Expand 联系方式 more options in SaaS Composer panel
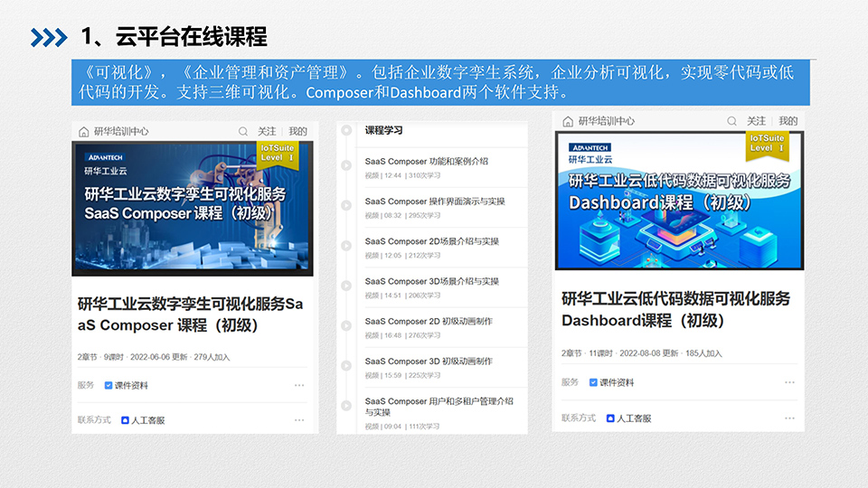This screenshot has height=488, width=868. [299, 420]
